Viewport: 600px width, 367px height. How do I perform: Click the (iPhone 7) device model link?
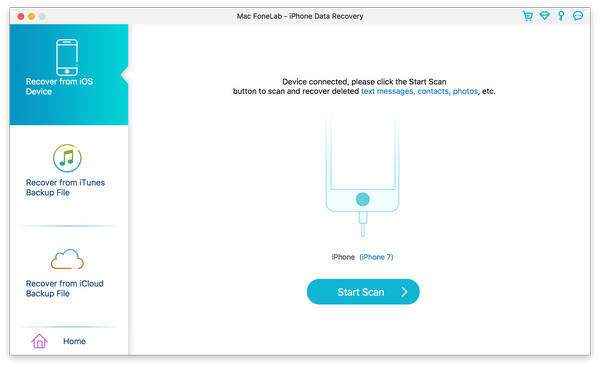click(x=376, y=257)
